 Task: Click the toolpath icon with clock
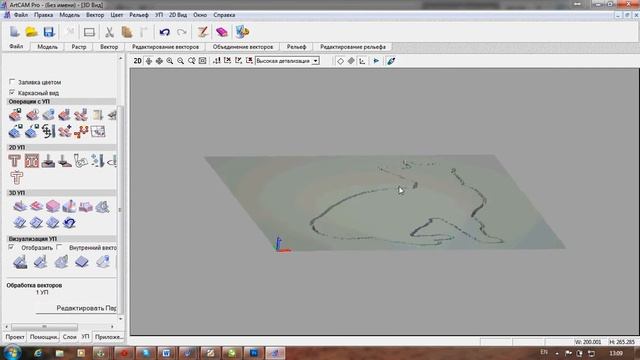(32, 115)
